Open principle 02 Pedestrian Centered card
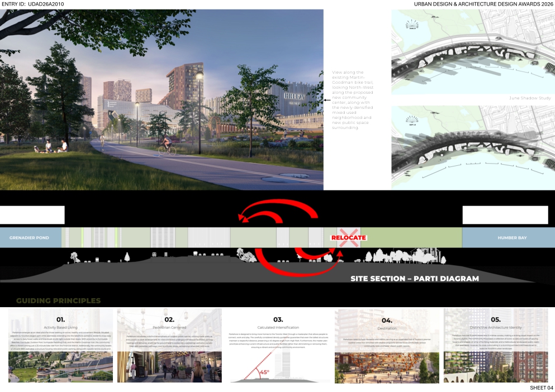This screenshot has width=555, height=392. (x=169, y=346)
